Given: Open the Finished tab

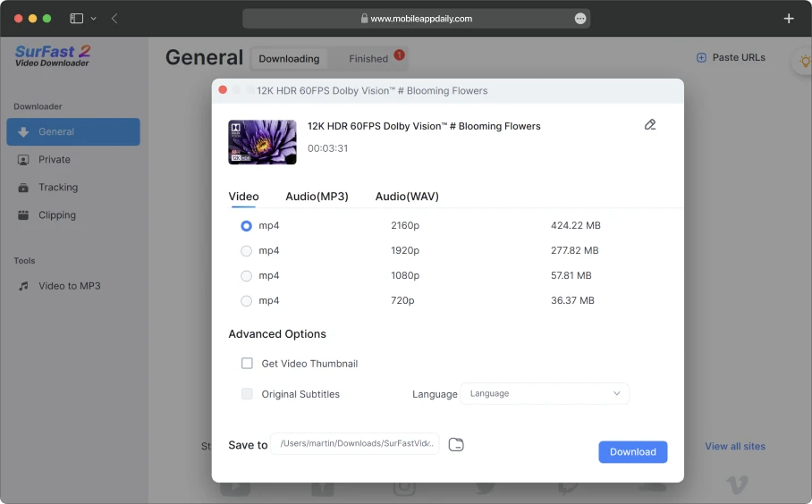Looking at the screenshot, I should (368, 59).
